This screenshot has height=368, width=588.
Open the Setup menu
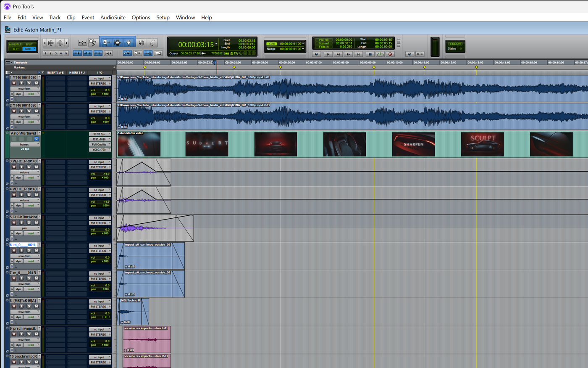point(163,17)
